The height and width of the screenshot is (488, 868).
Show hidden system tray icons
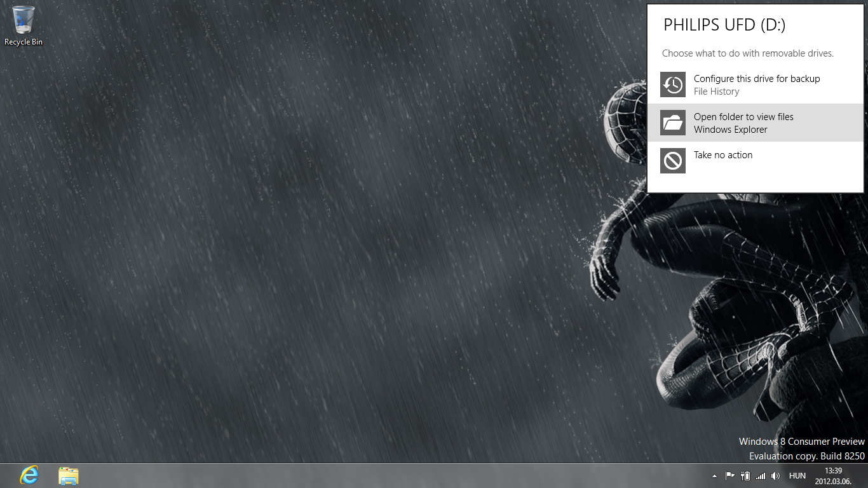click(x=714, y=475)
